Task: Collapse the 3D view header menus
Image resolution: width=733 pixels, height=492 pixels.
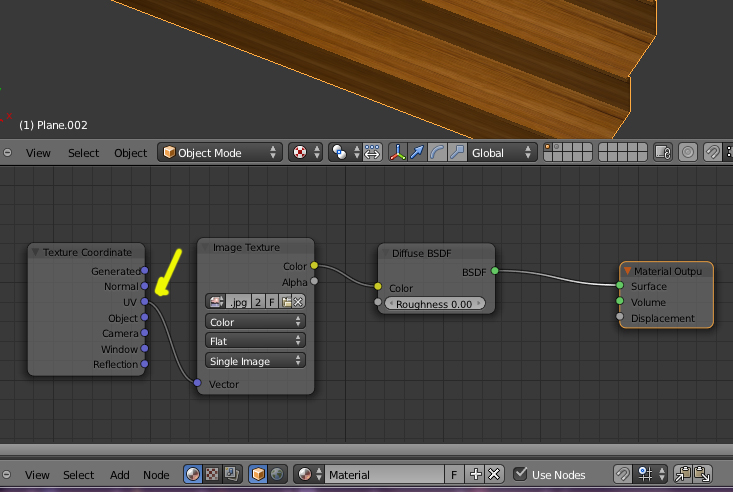Action: pyautogui.click(x=7, y=152)
